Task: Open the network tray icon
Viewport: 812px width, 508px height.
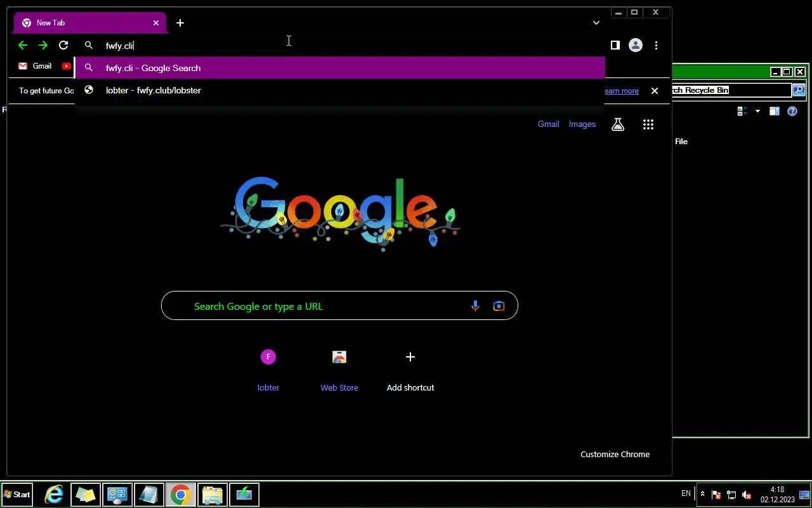Action: (731, 495)
